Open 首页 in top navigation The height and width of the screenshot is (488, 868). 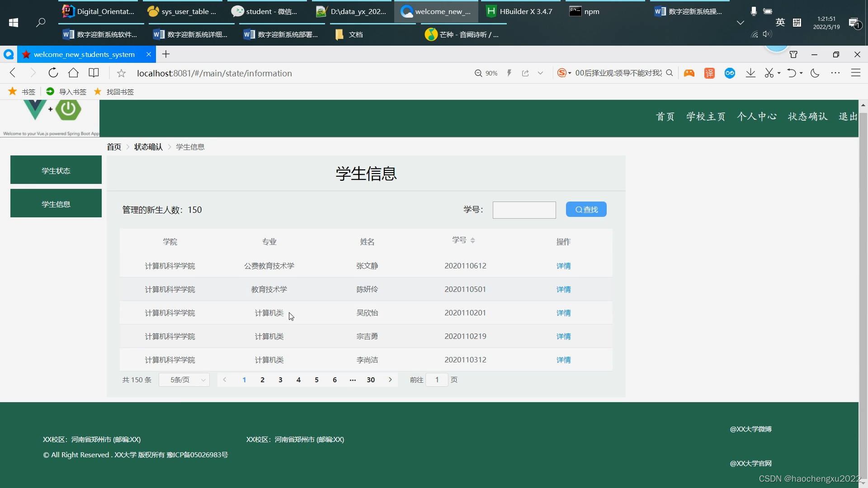click(x=665, y=117)
